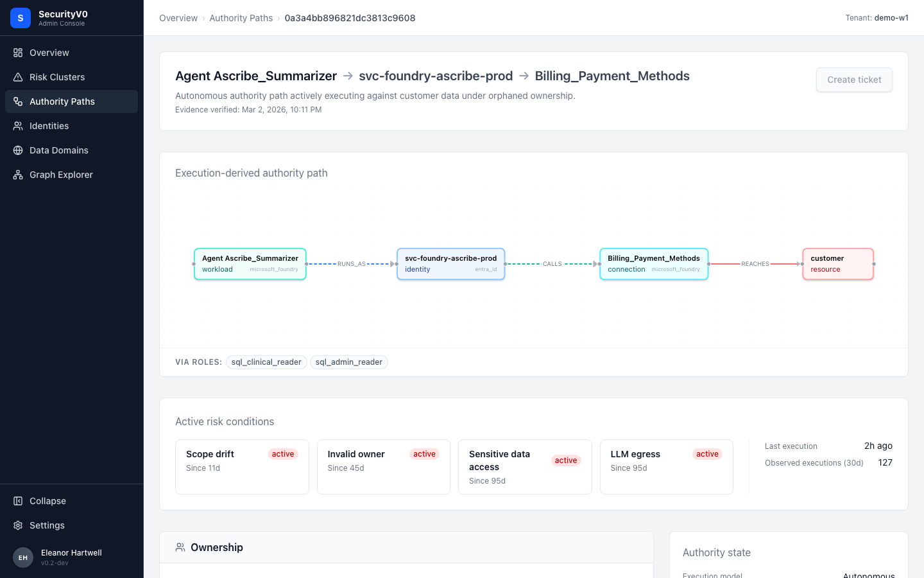Click the Data Domains globe icon

pos(18,150)
